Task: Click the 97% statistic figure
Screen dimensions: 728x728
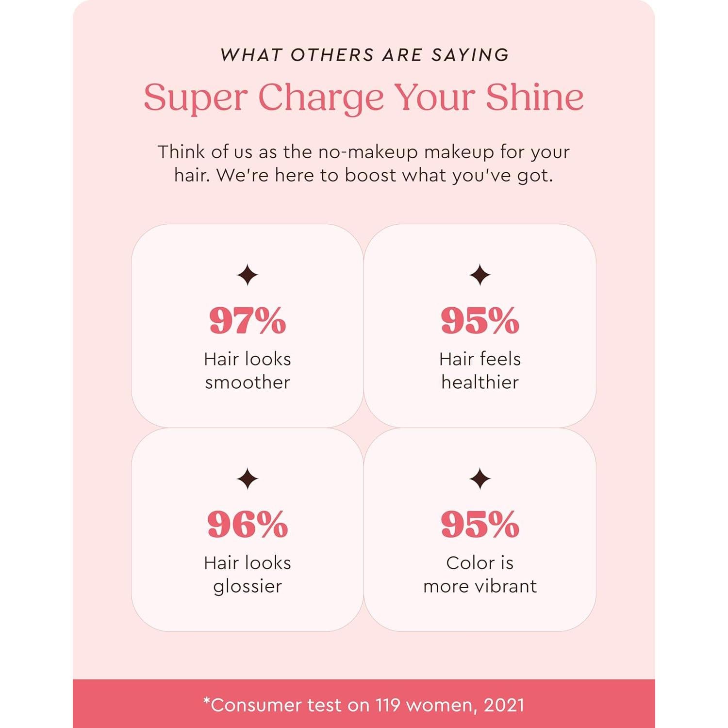Action: tap(248, 321)
